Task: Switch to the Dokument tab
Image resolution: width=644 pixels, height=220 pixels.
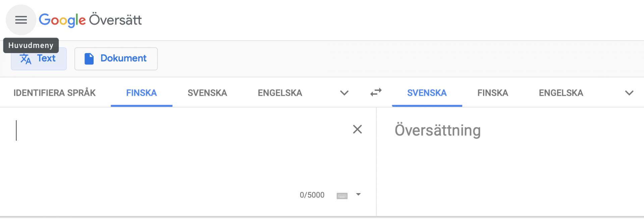Action: [116, 58]
